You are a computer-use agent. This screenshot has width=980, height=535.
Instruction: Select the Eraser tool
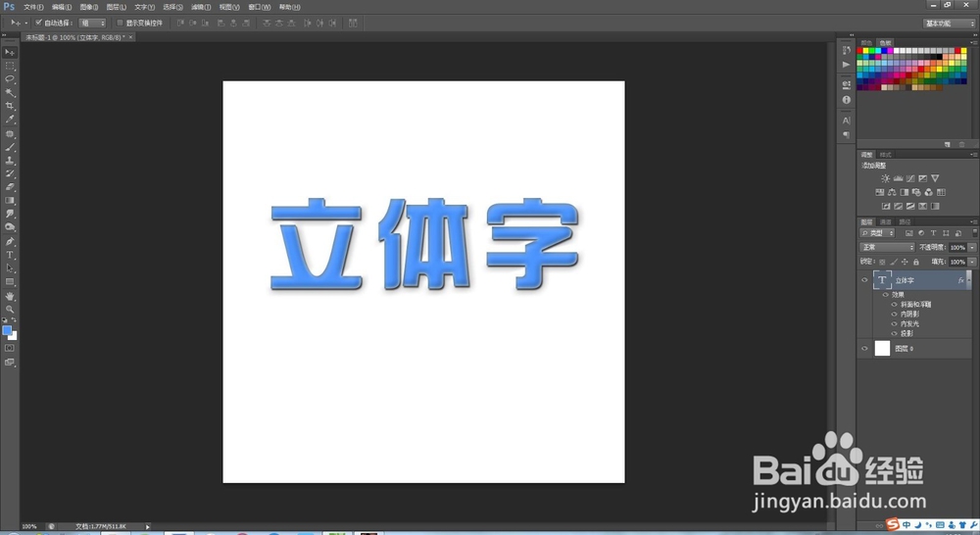[x=10, y=187]
